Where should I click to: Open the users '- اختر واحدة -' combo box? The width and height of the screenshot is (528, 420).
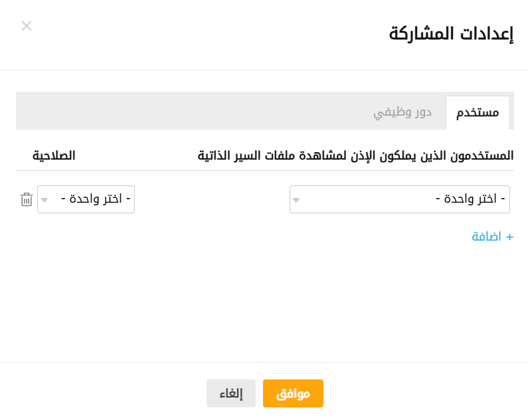coord(399,199)
